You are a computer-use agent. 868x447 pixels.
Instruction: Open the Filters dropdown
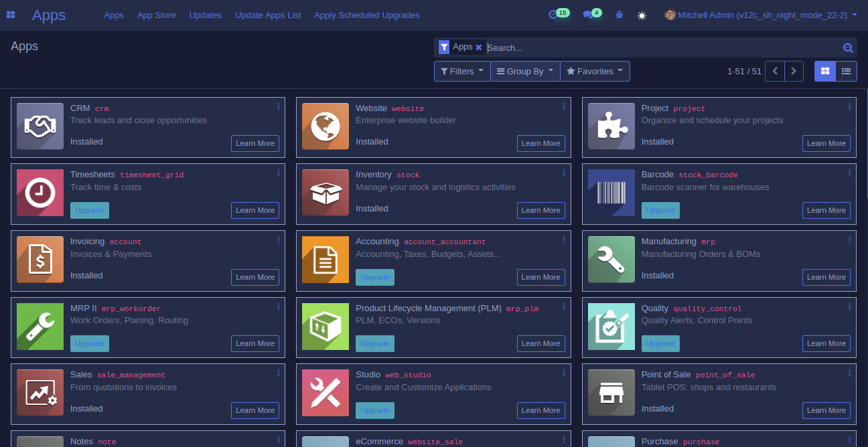[462, 71]
